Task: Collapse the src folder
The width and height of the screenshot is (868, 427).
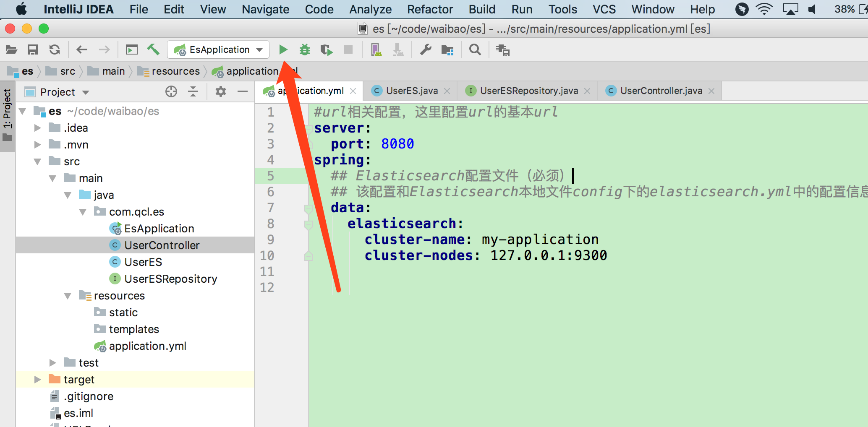Action: coord(38,161)
